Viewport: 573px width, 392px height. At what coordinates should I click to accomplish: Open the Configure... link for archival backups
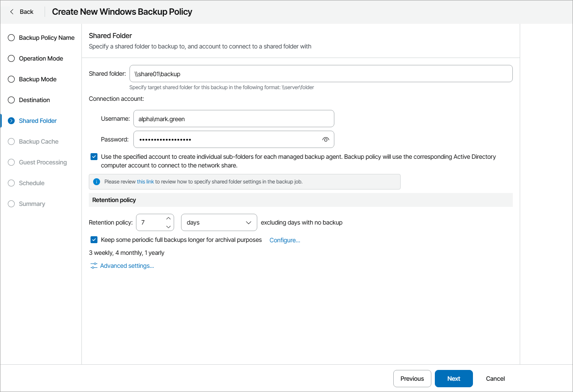(x=285, y=240)
